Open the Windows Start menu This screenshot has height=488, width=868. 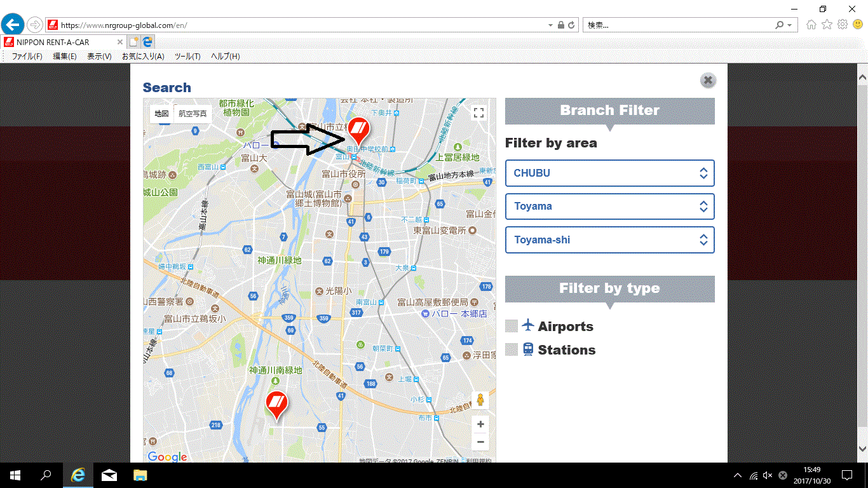pyautogui.click(x=15, y=475)
